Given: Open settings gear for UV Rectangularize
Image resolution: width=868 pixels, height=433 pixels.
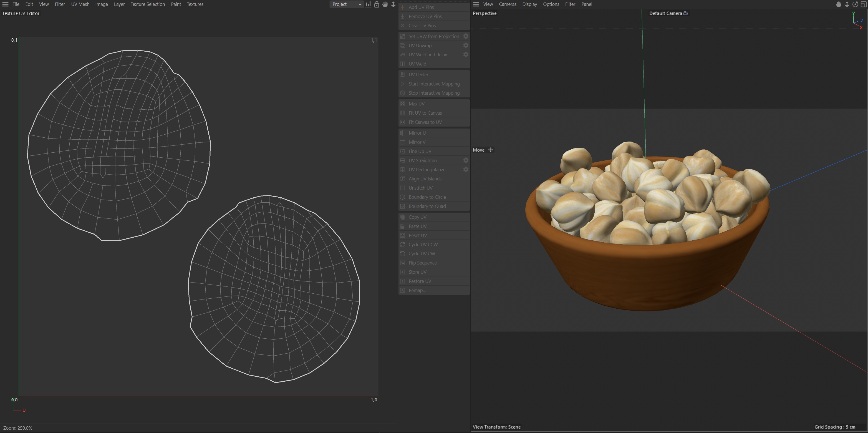Looking at the screenshot, I should [x=466, y=170].
